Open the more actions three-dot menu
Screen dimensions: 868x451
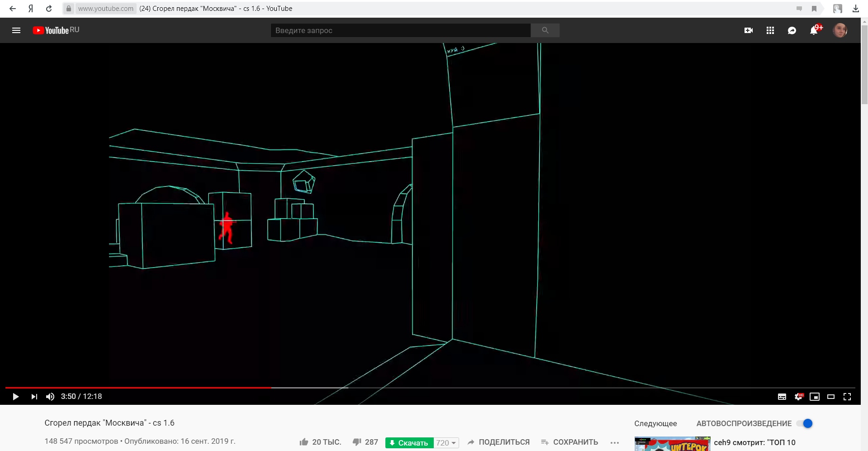(x=614, y=442)
